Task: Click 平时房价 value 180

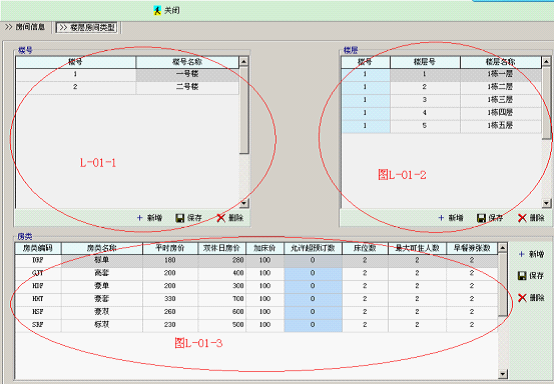Action: click(x=170, y=260)
